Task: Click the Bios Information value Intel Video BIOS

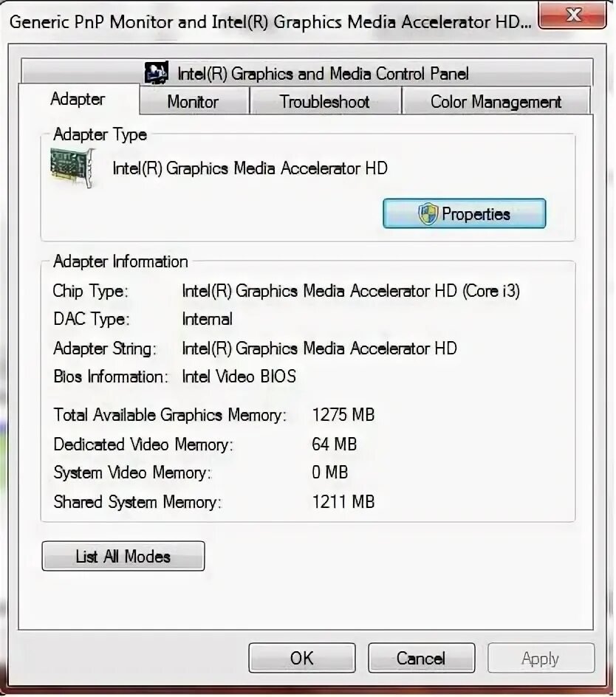Action: point(239,377)
